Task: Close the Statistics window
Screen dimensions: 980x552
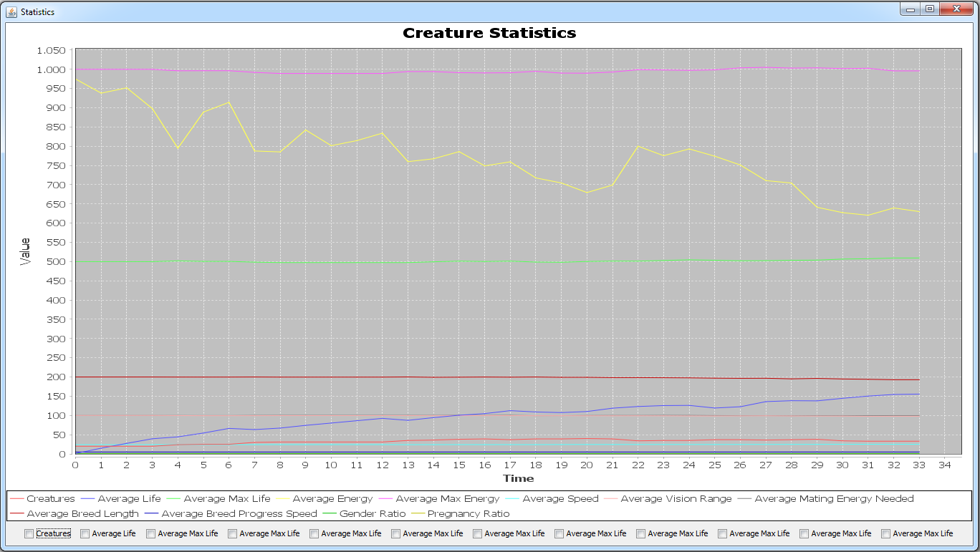Action: tap(956, 9)
